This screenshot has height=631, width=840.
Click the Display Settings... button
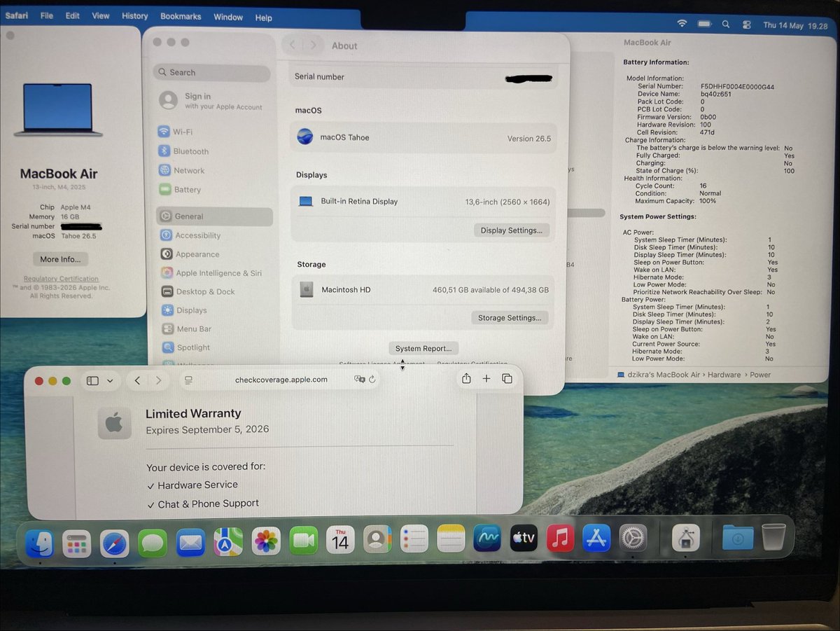pyautogui.click(x=512, y=230)
